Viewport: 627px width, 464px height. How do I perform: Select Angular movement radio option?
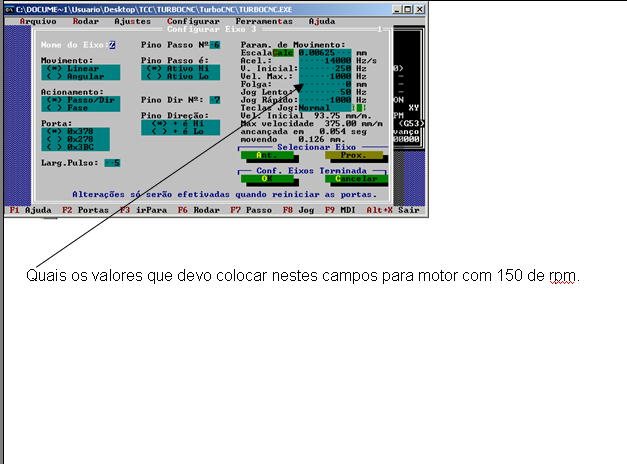tap(80, 76)
